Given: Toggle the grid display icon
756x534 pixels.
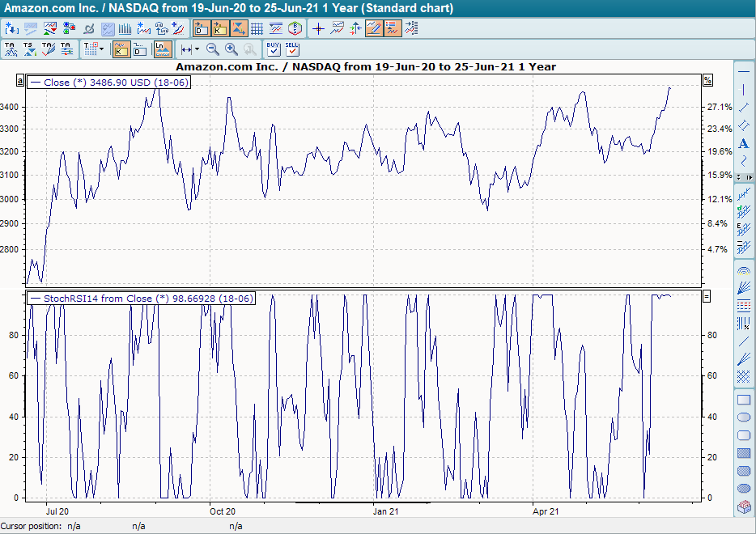Looking at the screenshot, I should [257, 28].
